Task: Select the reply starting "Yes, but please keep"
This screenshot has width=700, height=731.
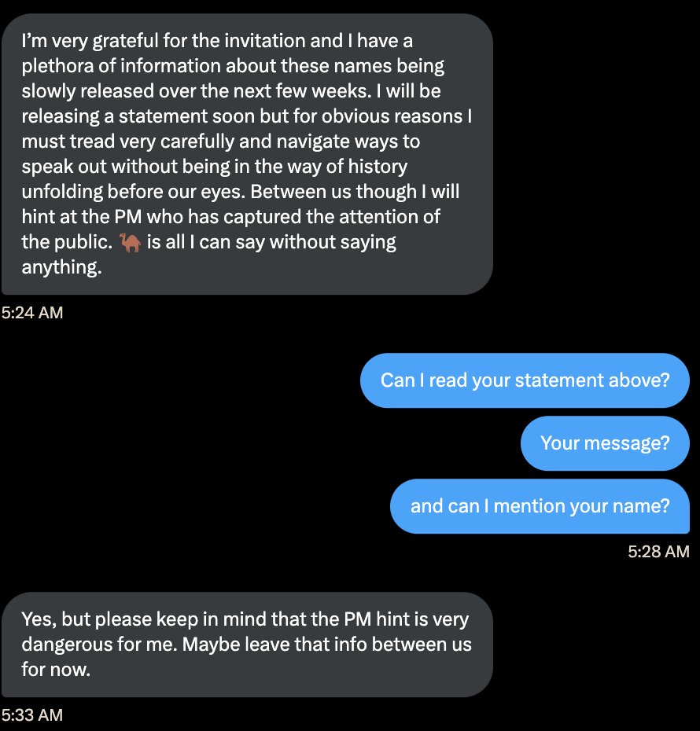Action: tap(246, 645)
